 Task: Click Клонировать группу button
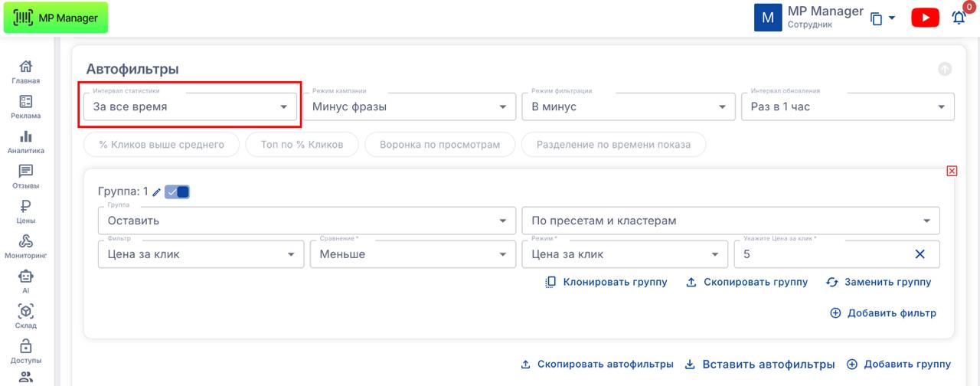coord(606,282)
